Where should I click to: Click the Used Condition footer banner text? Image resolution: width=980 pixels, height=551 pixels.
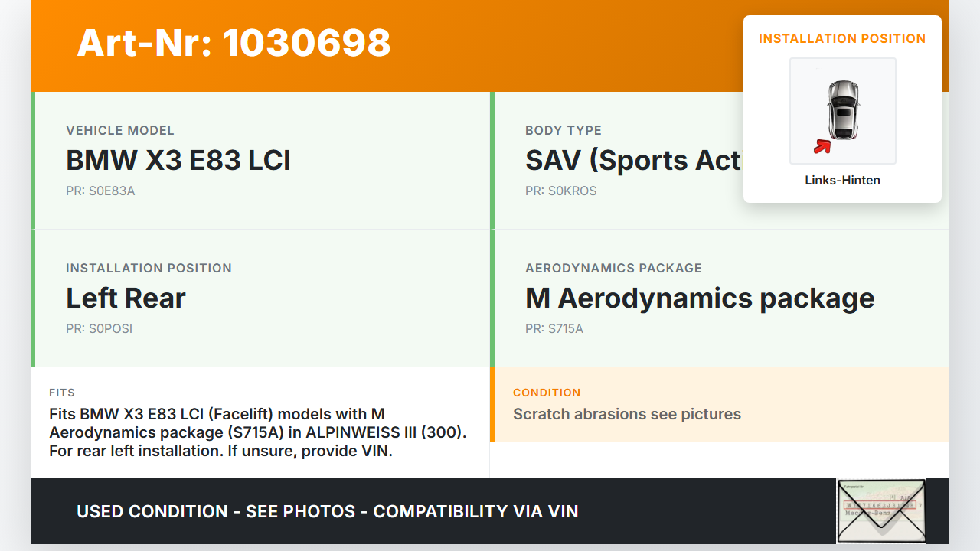328,511
